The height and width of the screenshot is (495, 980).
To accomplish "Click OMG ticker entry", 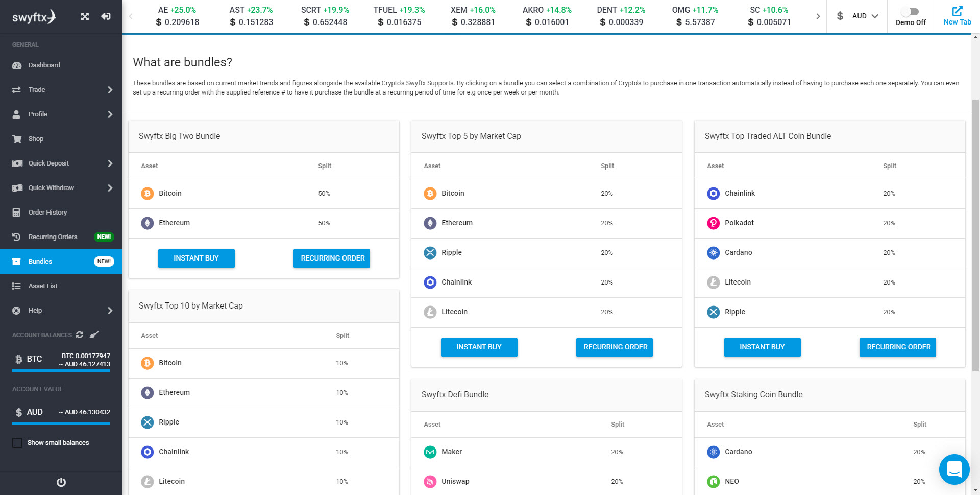I will (695, 16).
